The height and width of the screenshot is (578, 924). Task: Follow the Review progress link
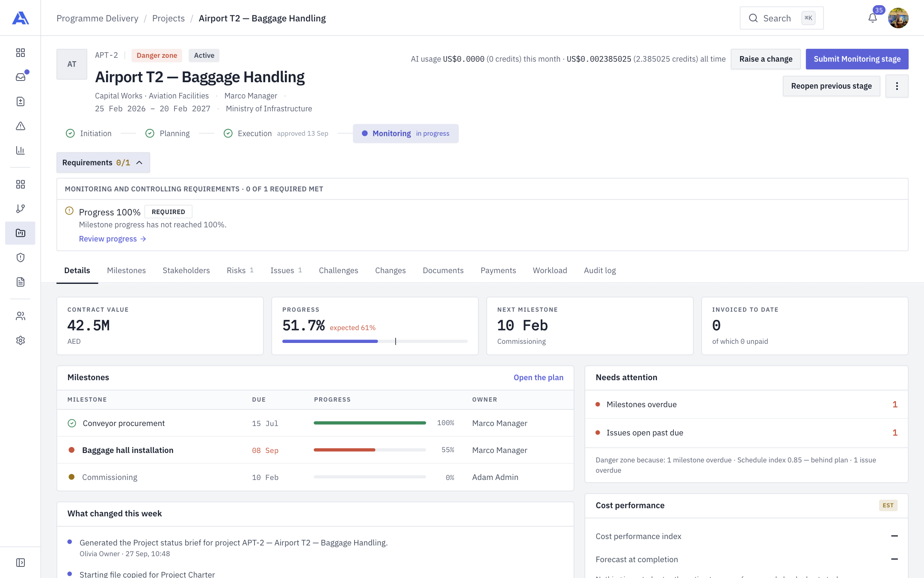(x=113, y=239)
